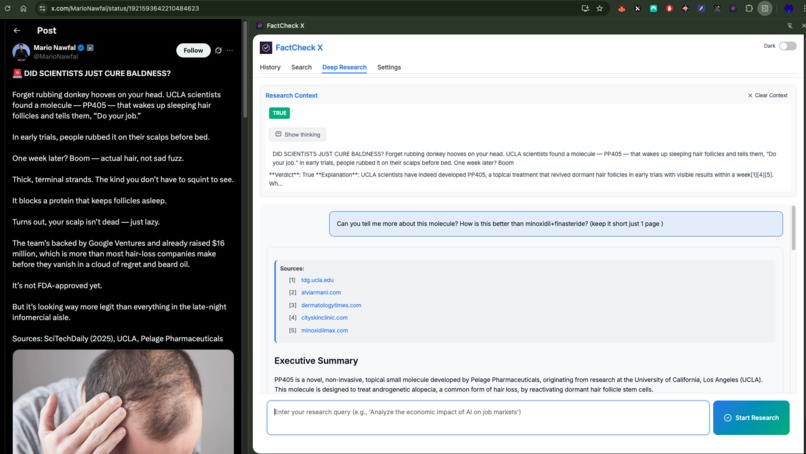
Task: Open the orange fox extension icon
Action: 621,8
